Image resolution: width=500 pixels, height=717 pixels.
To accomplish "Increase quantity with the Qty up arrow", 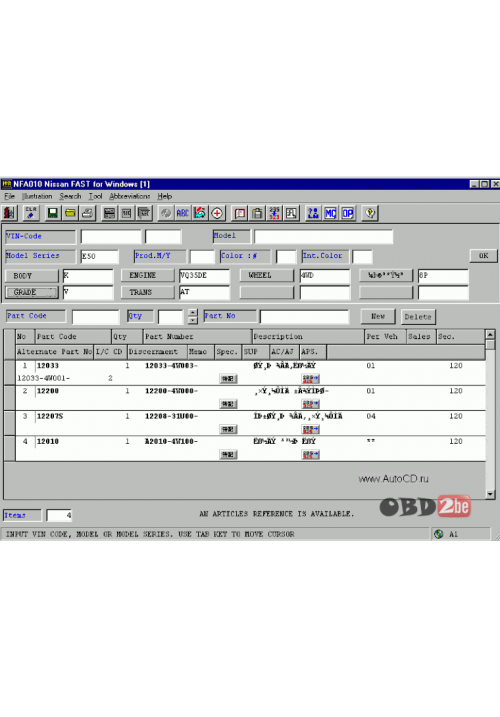I will [x=193, y=313].
